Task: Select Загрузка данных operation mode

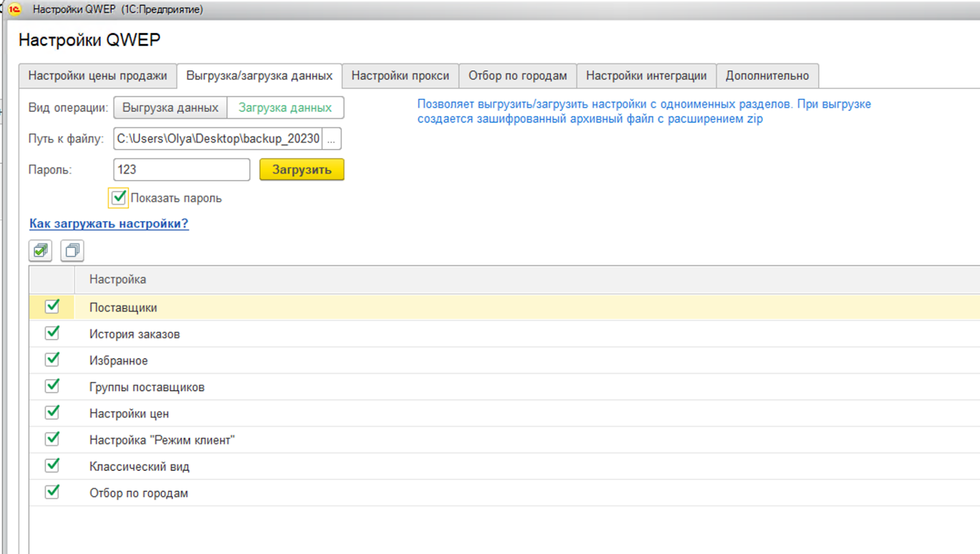Action: [x=285, y=108]
